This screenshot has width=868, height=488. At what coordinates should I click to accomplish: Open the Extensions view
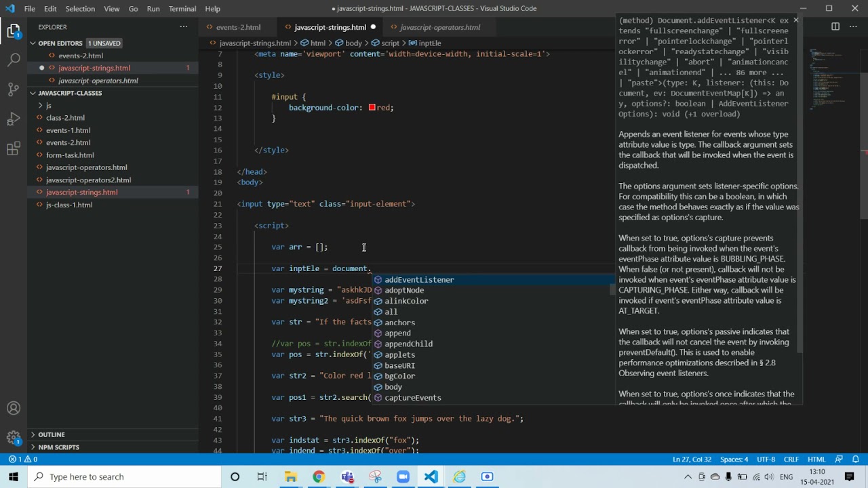point(14,149)
